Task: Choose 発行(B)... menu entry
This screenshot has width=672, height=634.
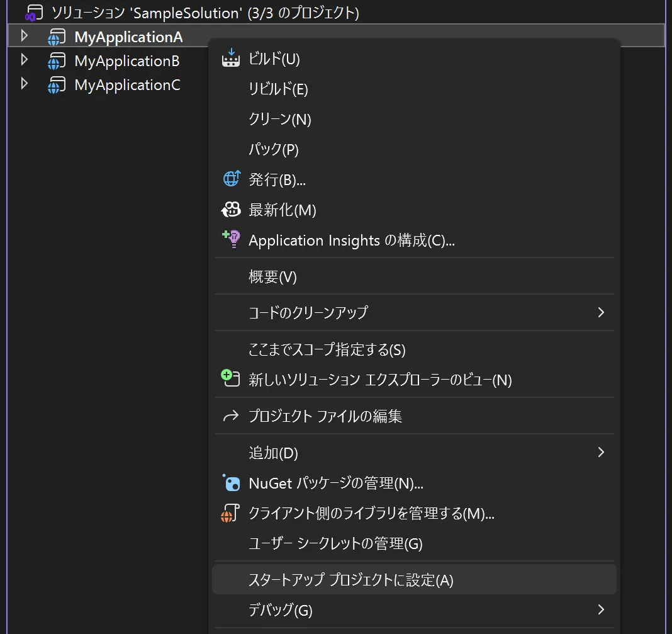Action: tap(414, 179)
